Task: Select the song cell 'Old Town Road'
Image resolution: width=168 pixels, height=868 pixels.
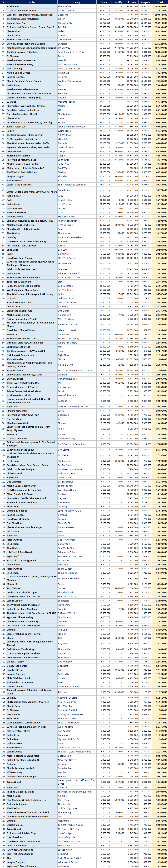Action: click(x=77, y=298)
